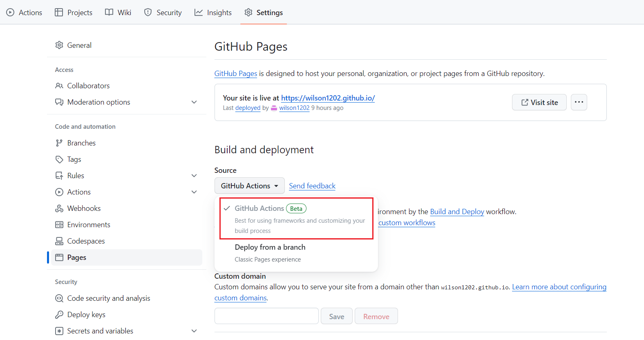This screenshot has width=644, height=340.
Task: Click the custom domain text field
Action: [266, 316]
